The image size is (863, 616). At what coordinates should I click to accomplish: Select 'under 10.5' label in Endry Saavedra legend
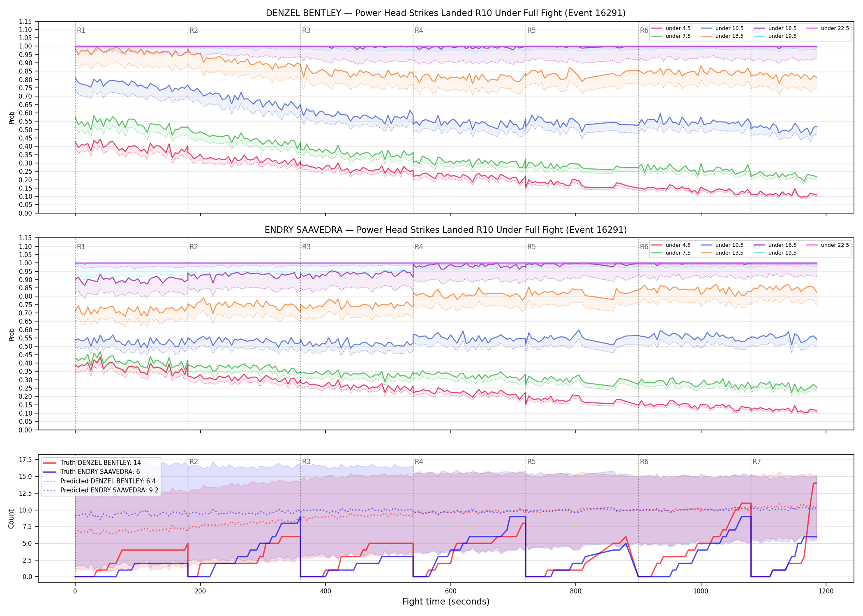click(729, 245)
